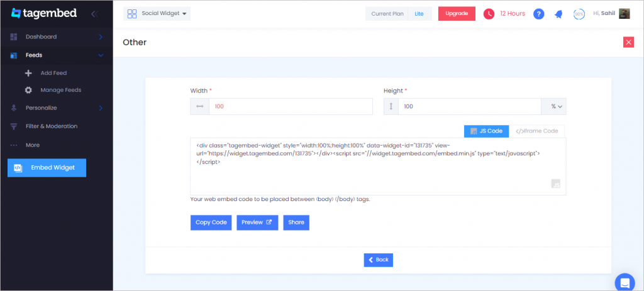Collapse the Feeds section chevron

(x=101, y=55)
